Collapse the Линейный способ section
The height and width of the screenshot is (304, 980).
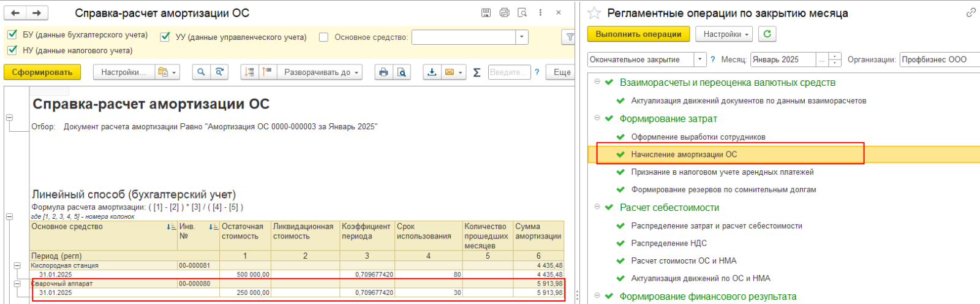point(9,216)
